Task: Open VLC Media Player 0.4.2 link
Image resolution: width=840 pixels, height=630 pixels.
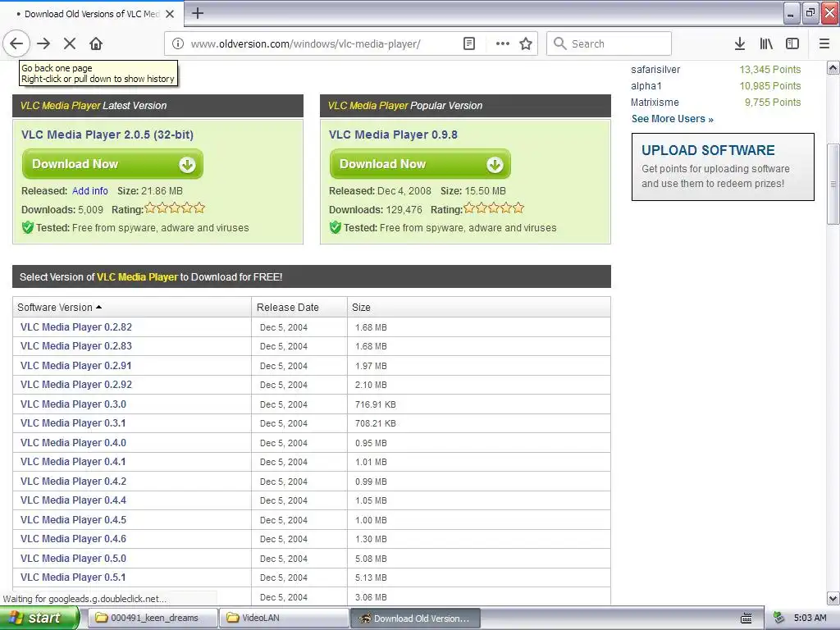Action: [x=73, y=481]
